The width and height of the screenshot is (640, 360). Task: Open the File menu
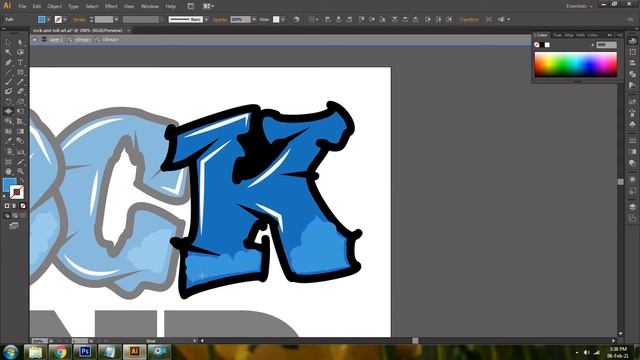coord(22,6)
